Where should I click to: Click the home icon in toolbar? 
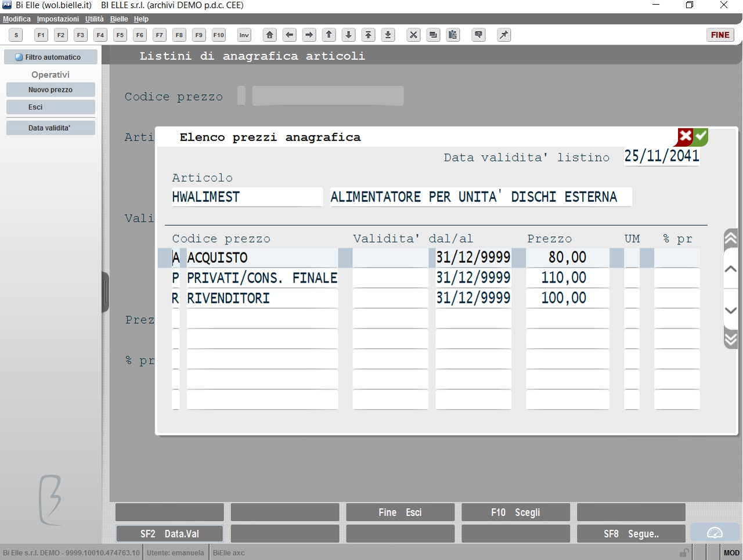click(270, 35)
